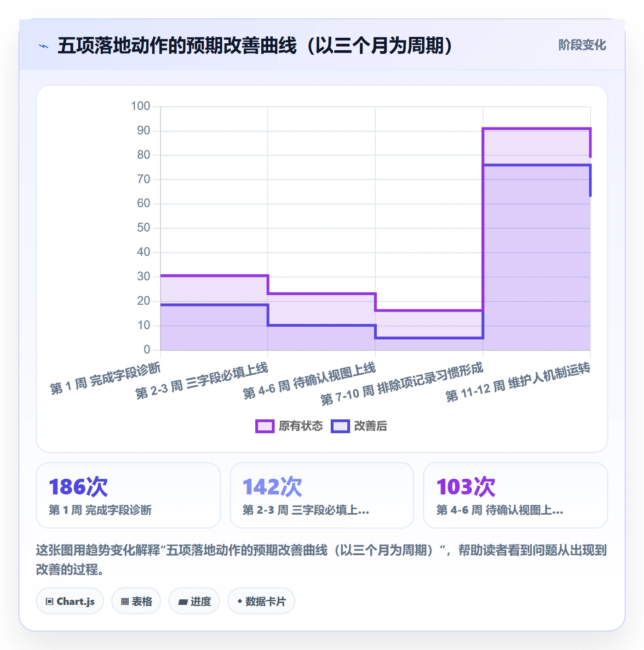
Task: Toggle the 改善后 legend color box
Action: tap(340, 426)
